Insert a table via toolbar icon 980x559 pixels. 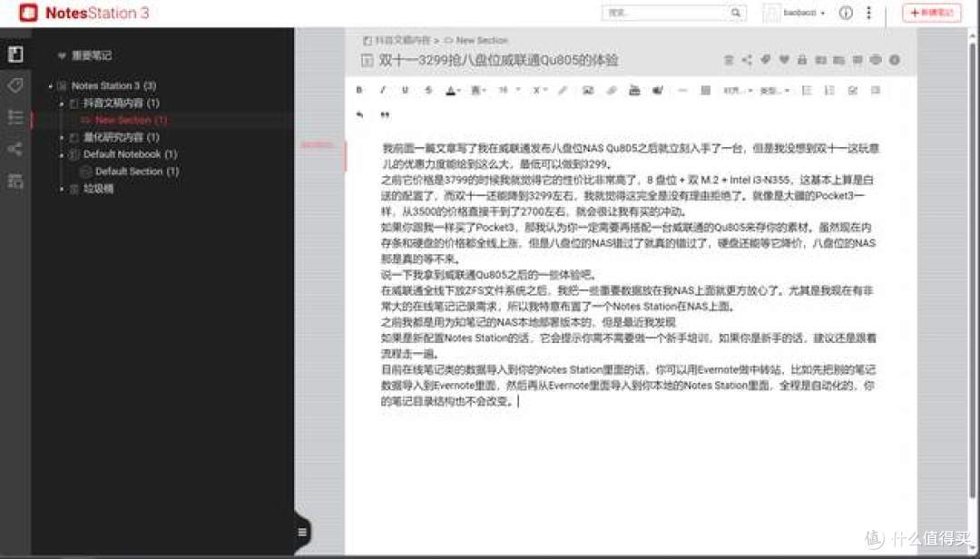705,90
